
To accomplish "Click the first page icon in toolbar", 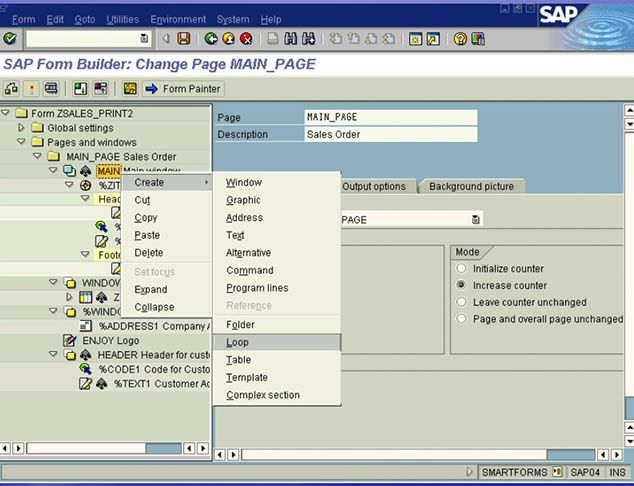I will [335, 39].
